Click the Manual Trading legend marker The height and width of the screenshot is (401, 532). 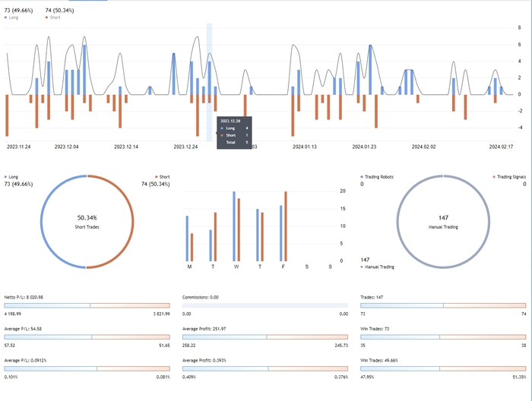click(x=362, y=267)
